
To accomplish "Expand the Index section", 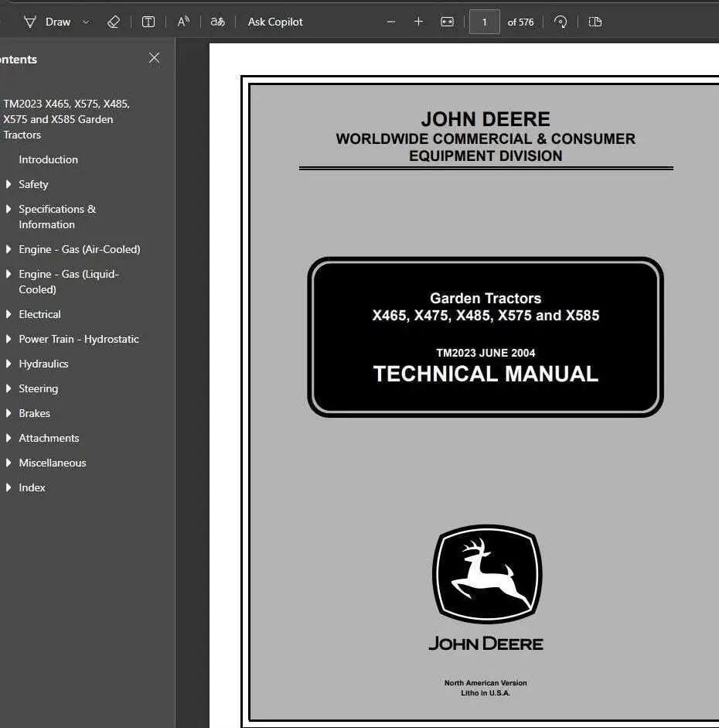I will point(9,487).
